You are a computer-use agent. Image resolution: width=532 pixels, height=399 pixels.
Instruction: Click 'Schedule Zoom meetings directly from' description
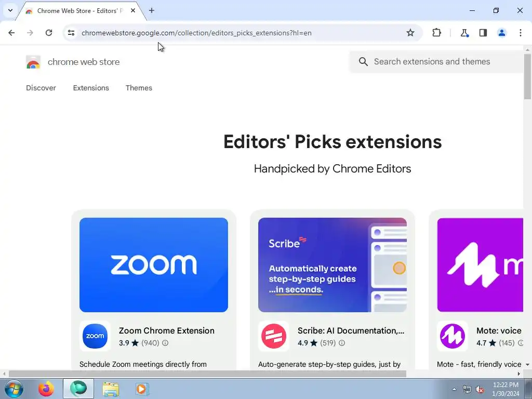143,364
